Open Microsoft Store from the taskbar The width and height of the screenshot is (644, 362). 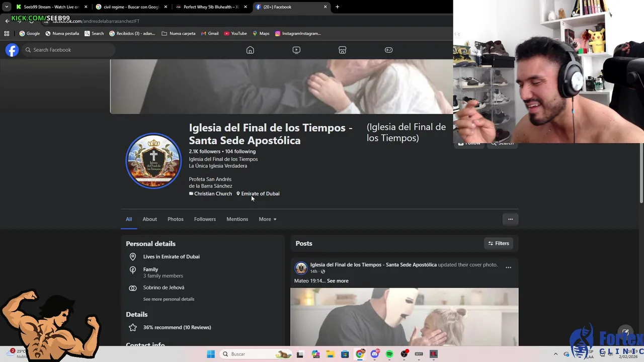(345, 354)
